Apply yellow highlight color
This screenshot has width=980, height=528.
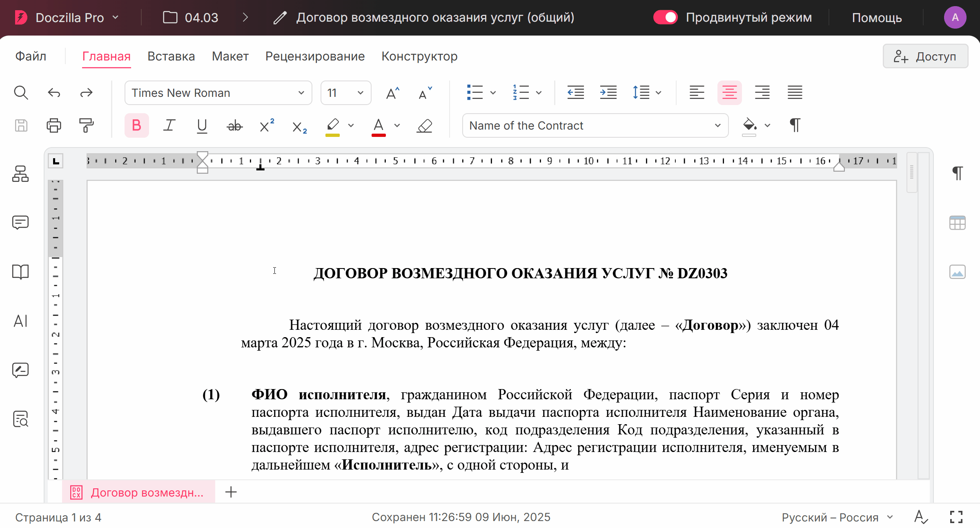click(x=333, y=126)
